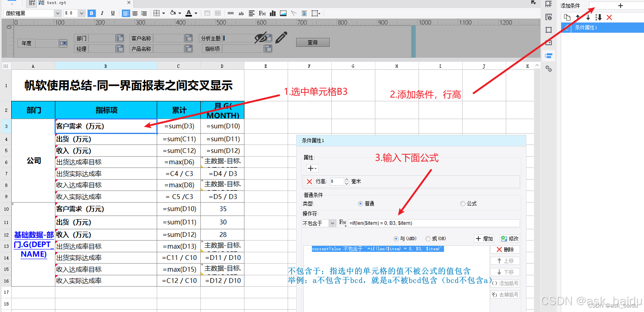Open the 部门 parameter selector button

click(x=120, y=38)
